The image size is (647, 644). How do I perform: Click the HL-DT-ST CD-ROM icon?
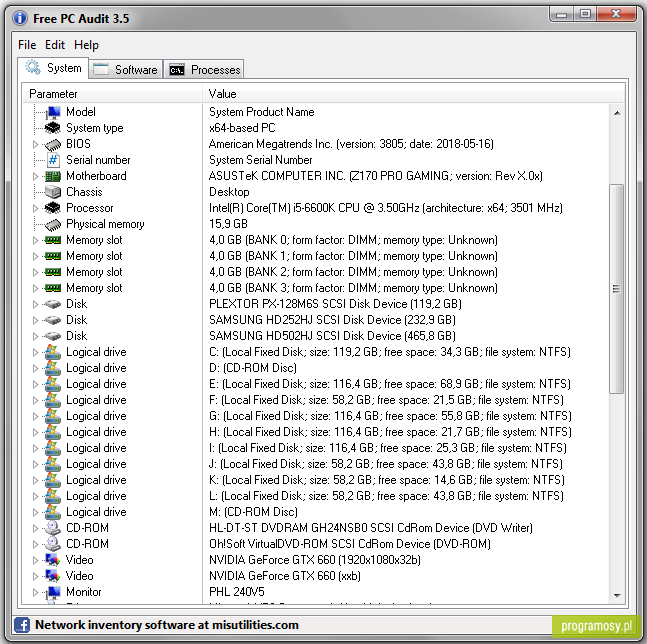tap(53, 528)
